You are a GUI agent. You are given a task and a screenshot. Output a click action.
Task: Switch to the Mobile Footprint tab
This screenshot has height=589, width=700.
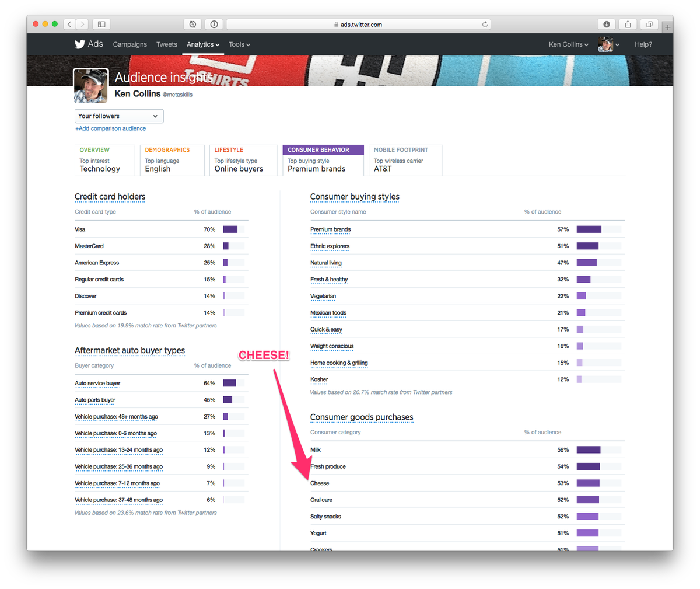(x=406, y=160)
